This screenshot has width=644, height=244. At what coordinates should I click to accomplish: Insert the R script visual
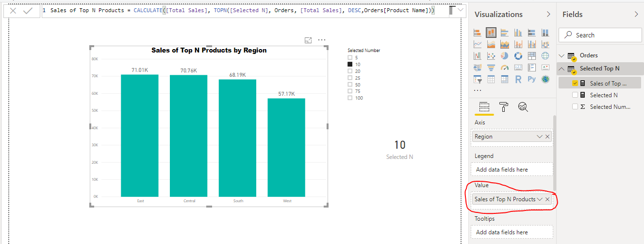[x=518, y=79]
